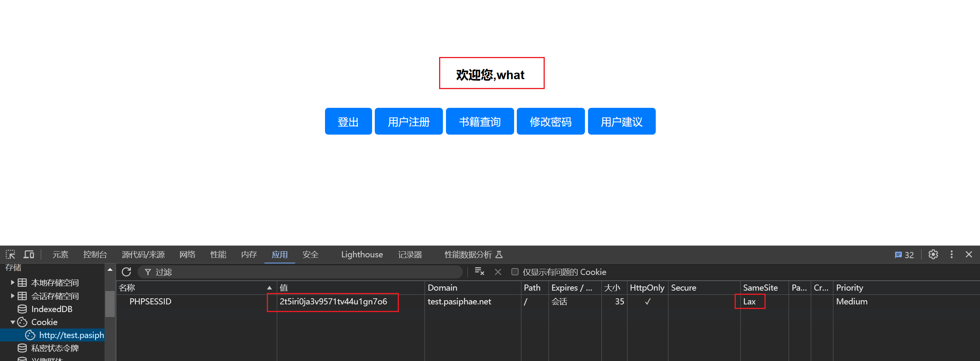Expand the session storage tree node
The width and height of the screenshot is (980, 361).
[x=13, y=296]
